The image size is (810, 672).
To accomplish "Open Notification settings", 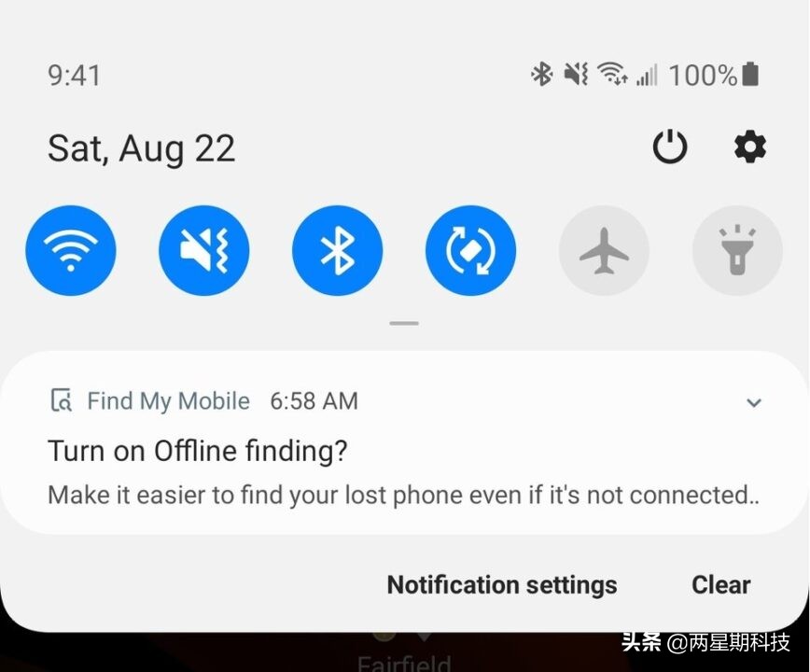I will point(502,584).
